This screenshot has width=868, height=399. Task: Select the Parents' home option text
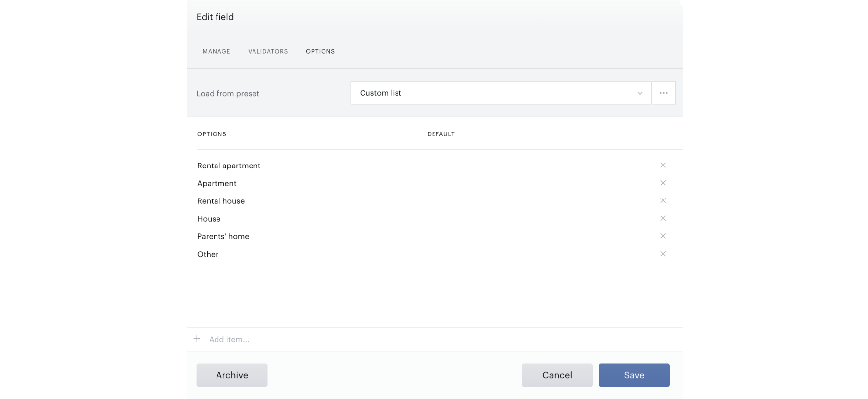point(223,236)
